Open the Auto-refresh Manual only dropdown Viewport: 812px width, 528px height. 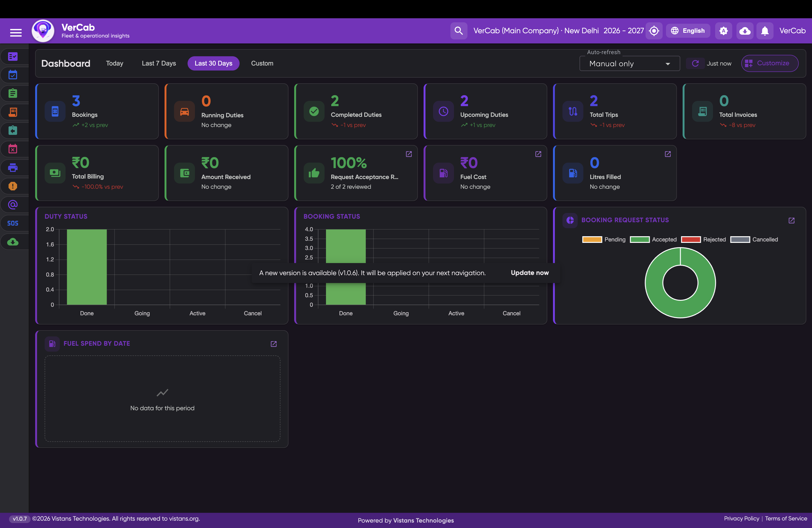click(x=629, y=64)
